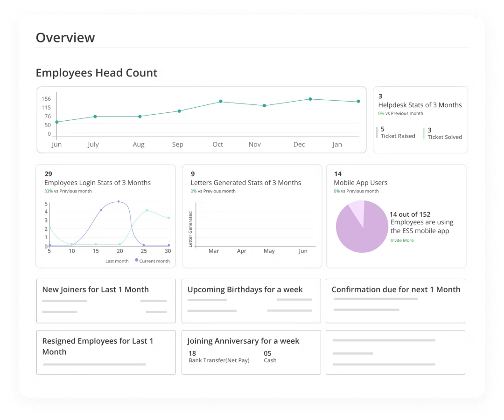504x420 pixels.
Task: Toggle the Current month legend item
Action: [154, 261]
